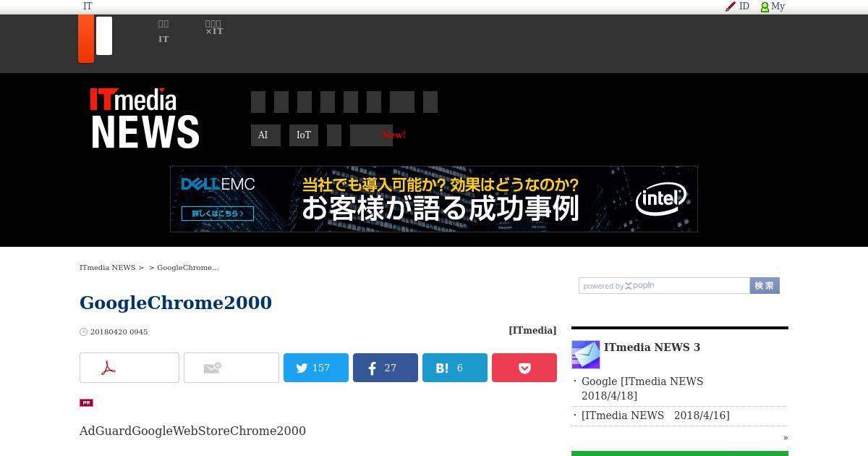Click the pencil ID registration icon
The image size is (868, 456).
(731, 7)
